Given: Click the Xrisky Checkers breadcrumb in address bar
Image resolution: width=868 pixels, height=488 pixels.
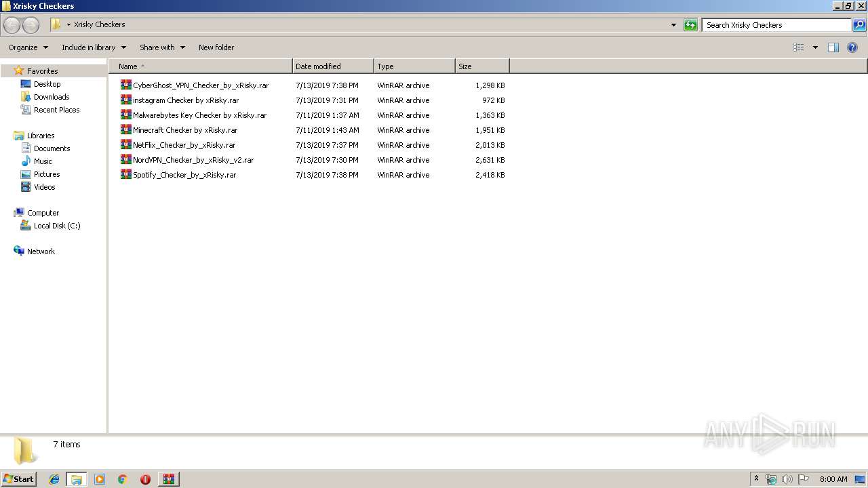Looking at the screenshot, I should coord(99,24).
